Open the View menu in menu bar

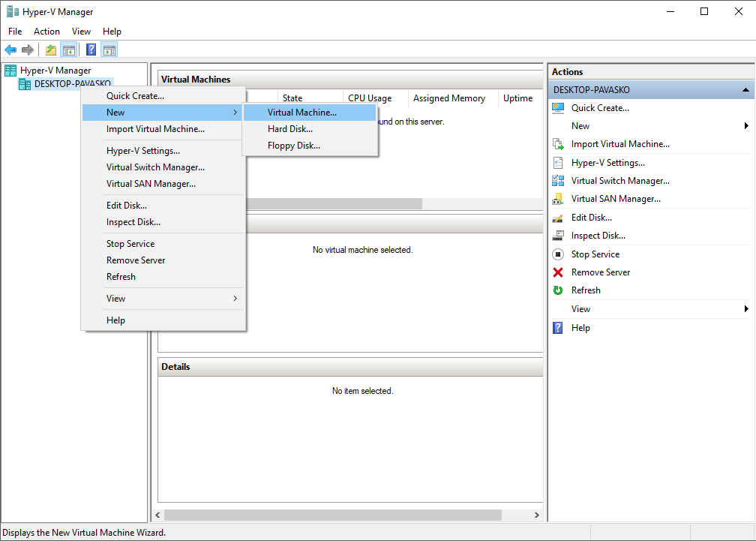[x=81, y=32]
